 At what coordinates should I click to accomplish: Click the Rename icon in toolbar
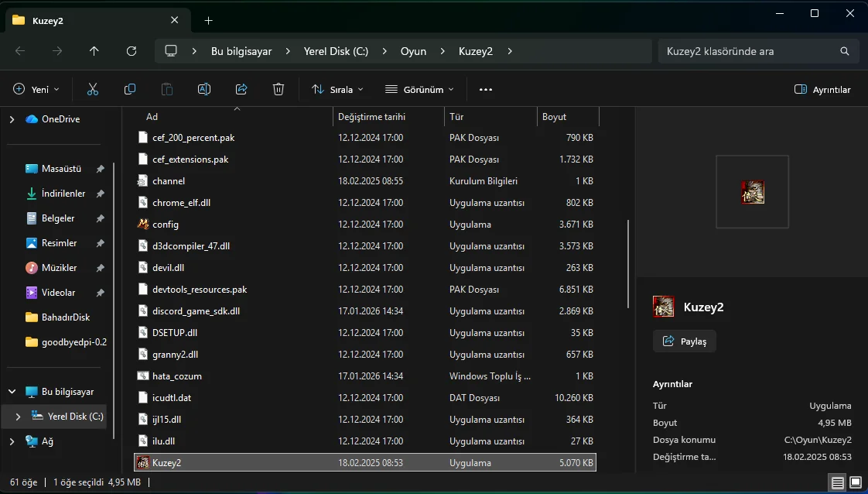(x=204, y=90)
